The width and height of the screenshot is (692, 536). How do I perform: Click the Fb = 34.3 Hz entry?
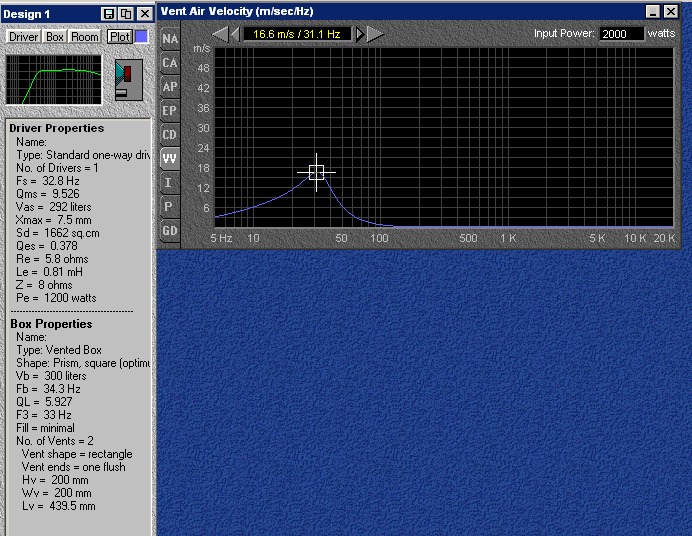point(49,389)
